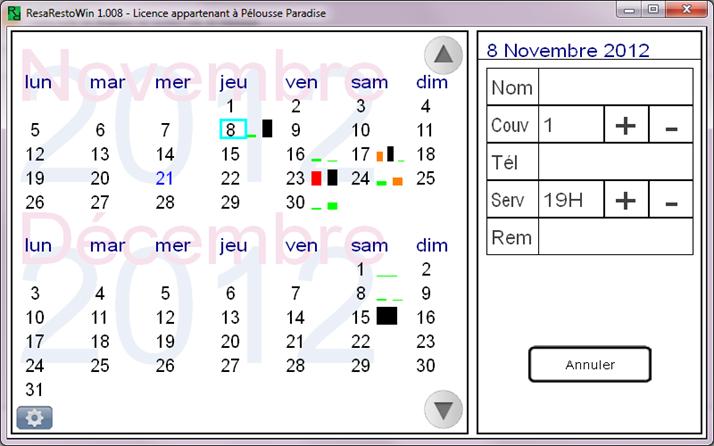
Task: Select December 31 in the calendar
Action: tap(35, 390)
